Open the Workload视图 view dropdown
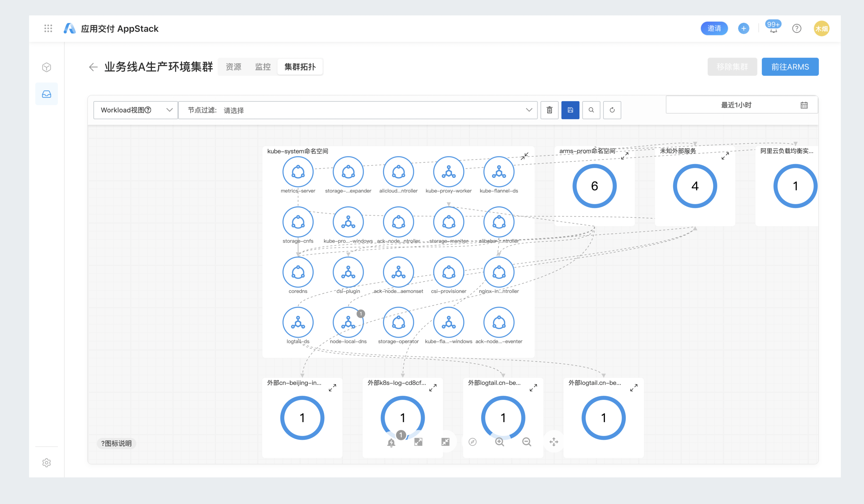 (136, 110)
